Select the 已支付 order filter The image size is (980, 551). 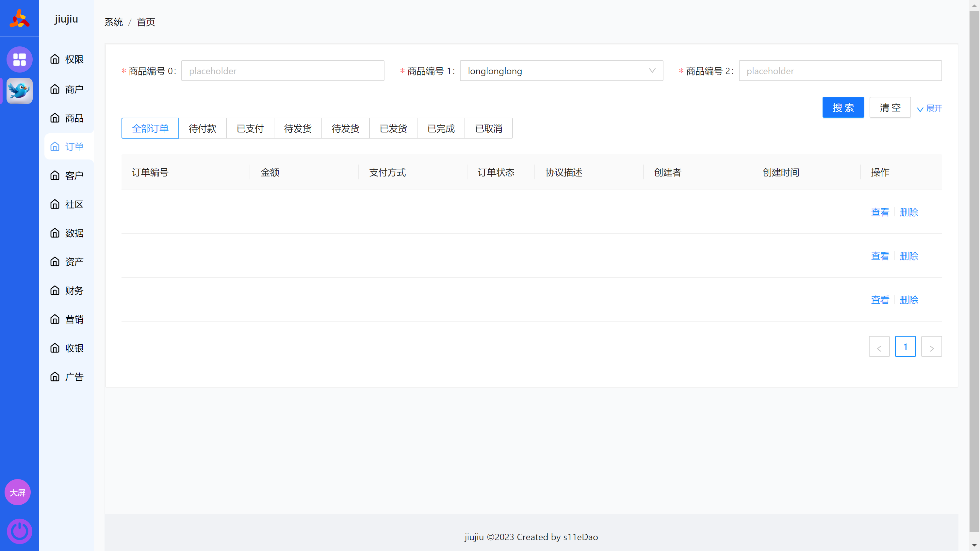pyautogui.click(x=250, y=128)
